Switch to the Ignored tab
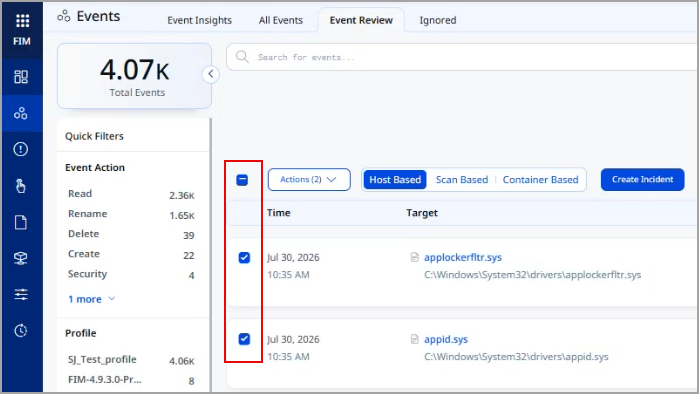Image resolution: width=699 pixels, height=394 pixels. [x=438, y=20]
